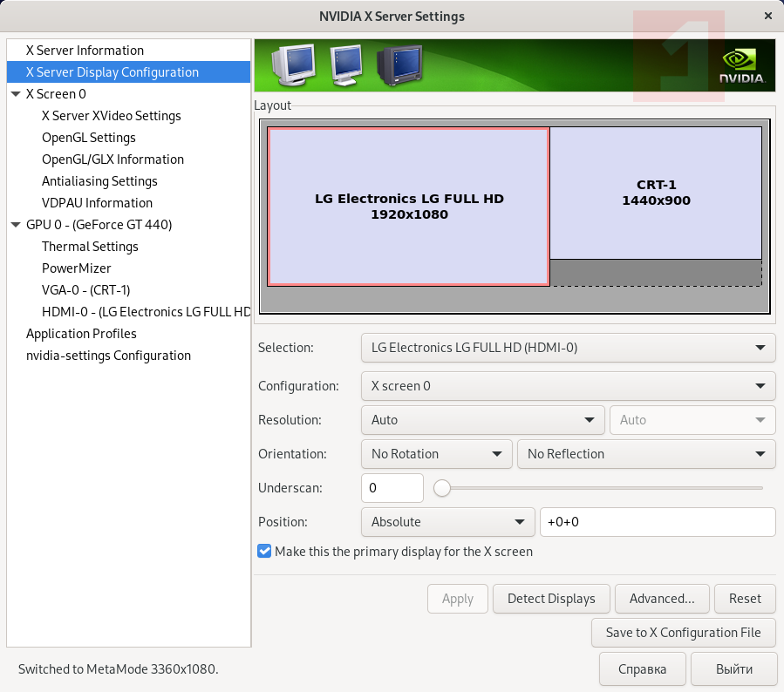Select GPU 0 - (GeForce GT 440) row
This screenshot has width=784, height=692.
pos(128,225)
